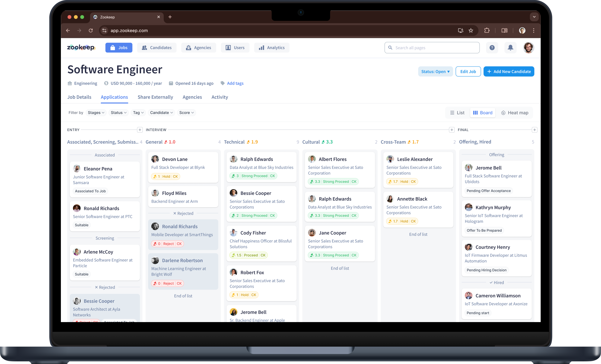The image size is (601, 364).
Task: Click the tag icon next to Add tags
Action: 222,83
